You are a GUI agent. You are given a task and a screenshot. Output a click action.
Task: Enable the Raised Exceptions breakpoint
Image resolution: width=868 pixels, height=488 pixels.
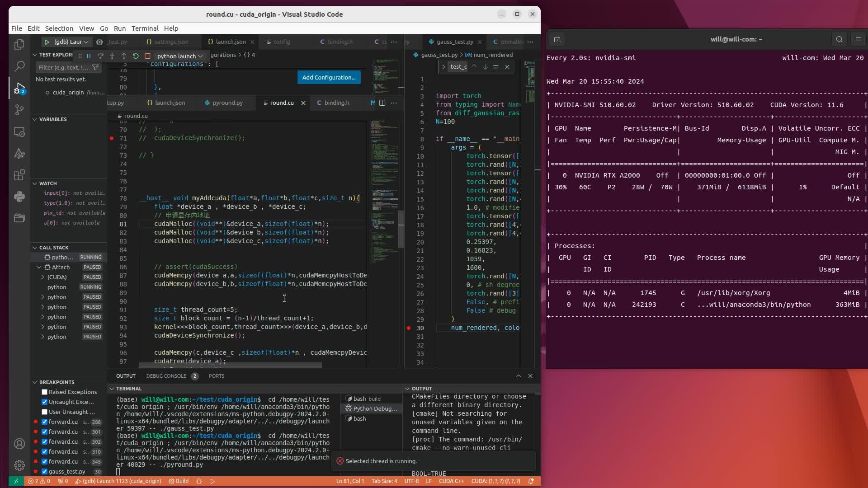pos(44,392)
